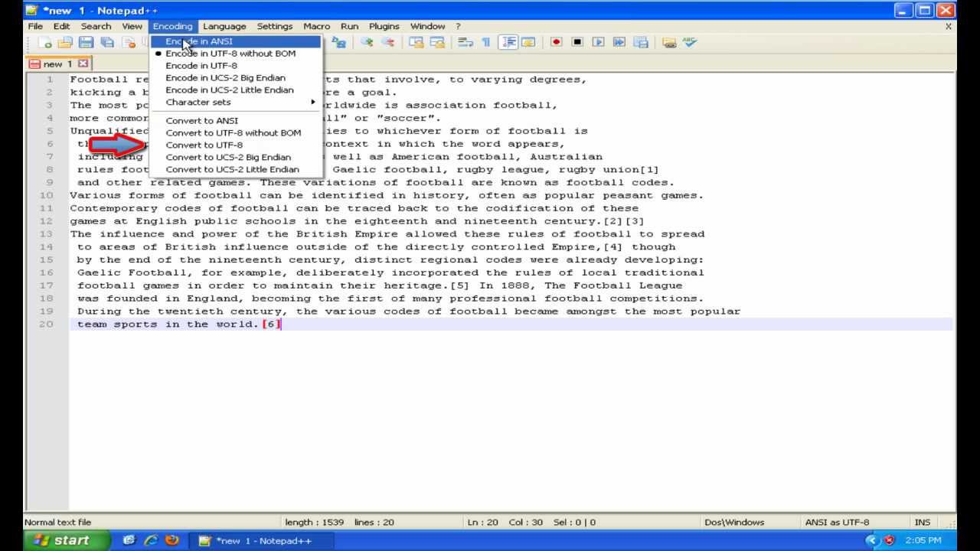Image resolution: width=980 pixels, height=551 pixels.
Task: Start macro recording with red record icon
Action: pyautogui.click(x=557, y=43)
